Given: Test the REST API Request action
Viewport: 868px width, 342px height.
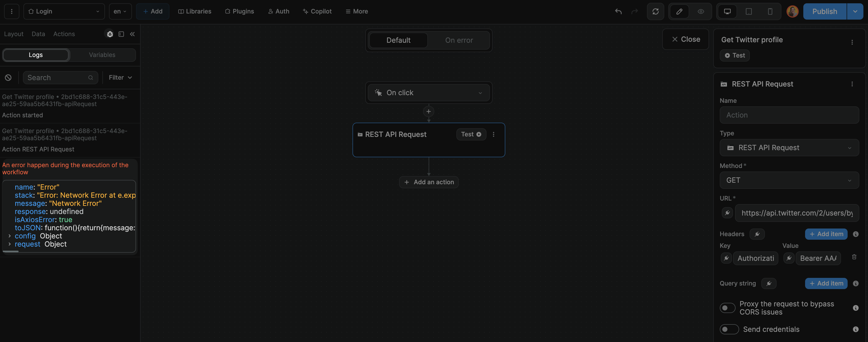Looking at the screenshot, I should [471, 134].
